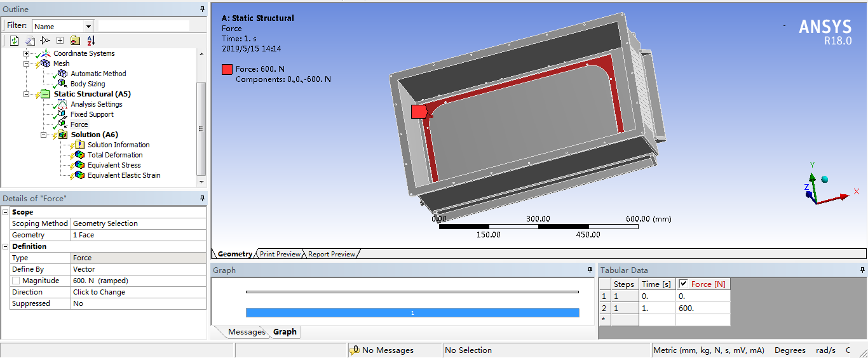Open the Solution Information item
Image resolution: width=868 pixels, height=358 pixels.
click(x=118, y=145)
